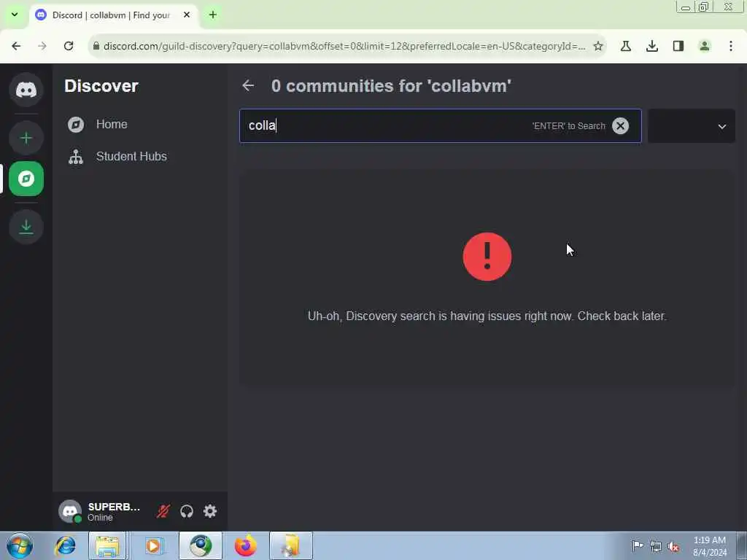Open SUPERB user avatar profile
Image resolution: width=747 pixels, height=560 pixels.
point(70,511)
